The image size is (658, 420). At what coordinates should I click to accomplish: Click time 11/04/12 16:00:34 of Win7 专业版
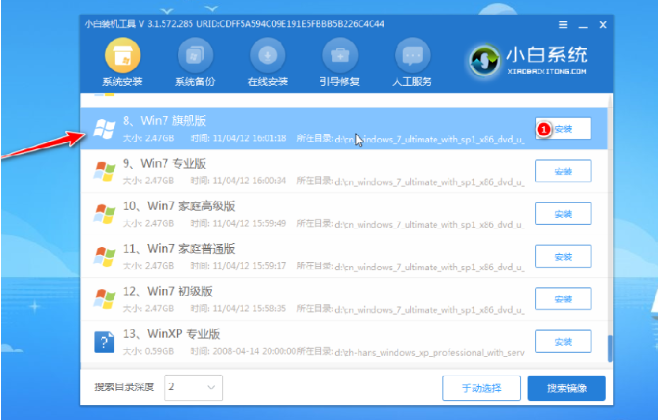[x=249, y=181]
